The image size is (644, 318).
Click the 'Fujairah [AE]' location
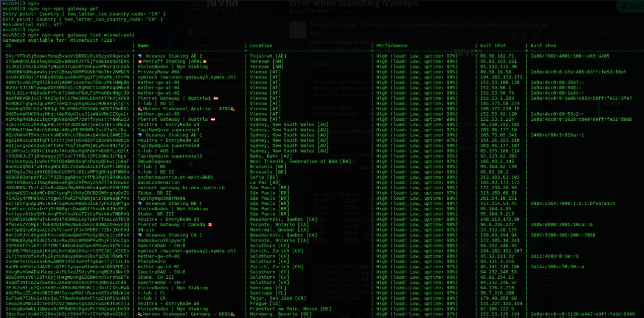pyautogui.click(x=269, y=56)
